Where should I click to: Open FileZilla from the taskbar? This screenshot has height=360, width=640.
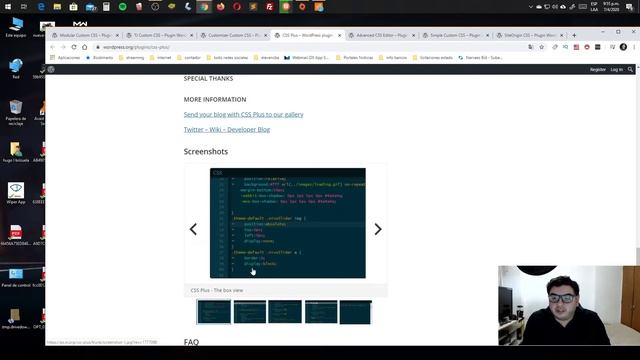269,7
